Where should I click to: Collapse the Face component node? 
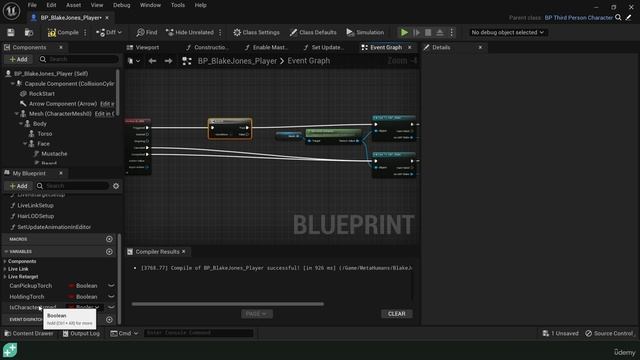[x=25, y=143]
